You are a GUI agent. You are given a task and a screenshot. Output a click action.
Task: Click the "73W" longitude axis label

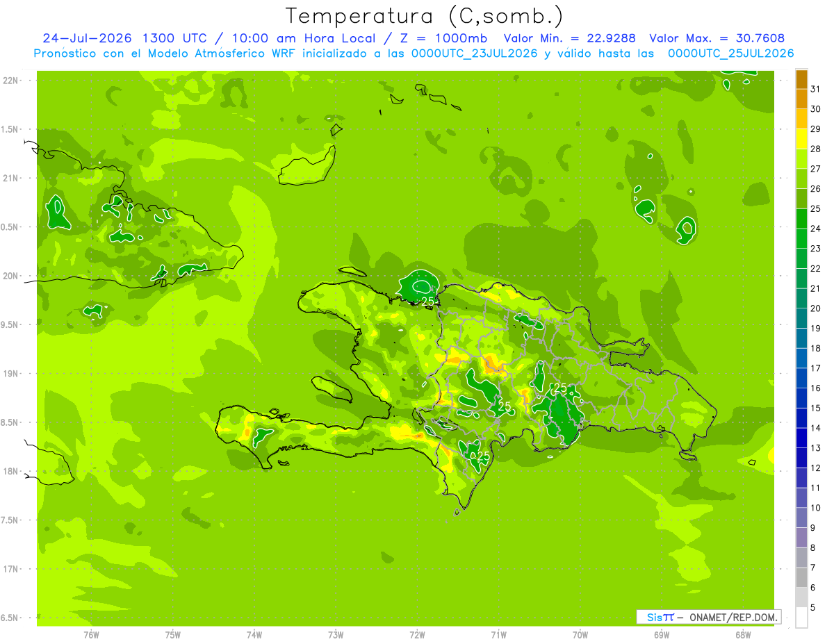[x=336, y=634]
